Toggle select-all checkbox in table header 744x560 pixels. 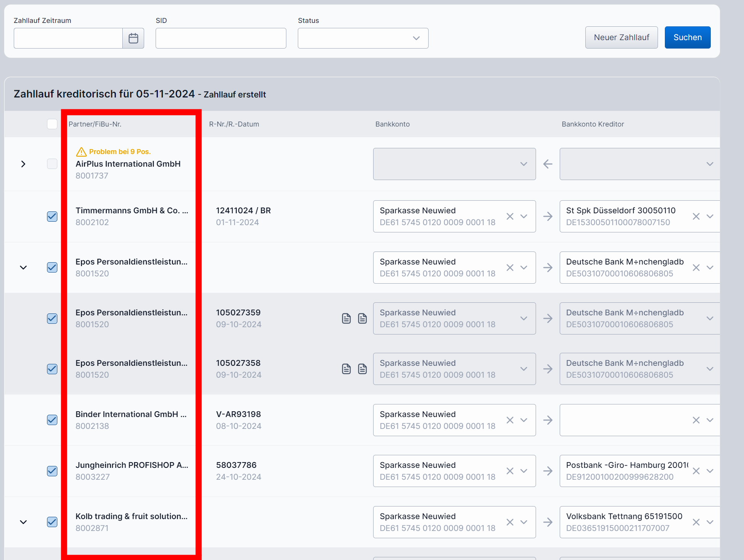click(52, 124)
